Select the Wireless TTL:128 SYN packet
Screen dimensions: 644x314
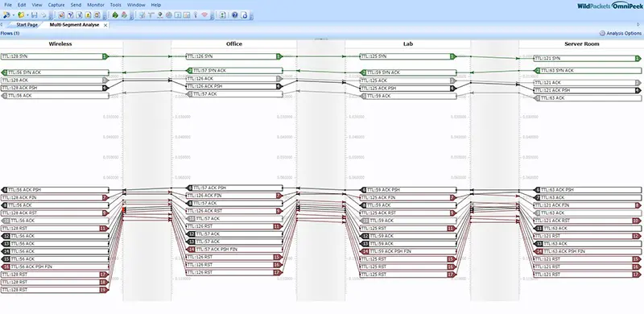[55, 56]
